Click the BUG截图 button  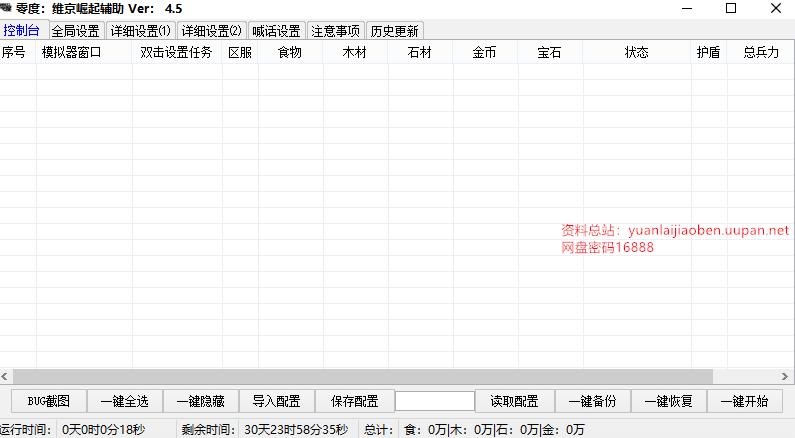(49, 402)
